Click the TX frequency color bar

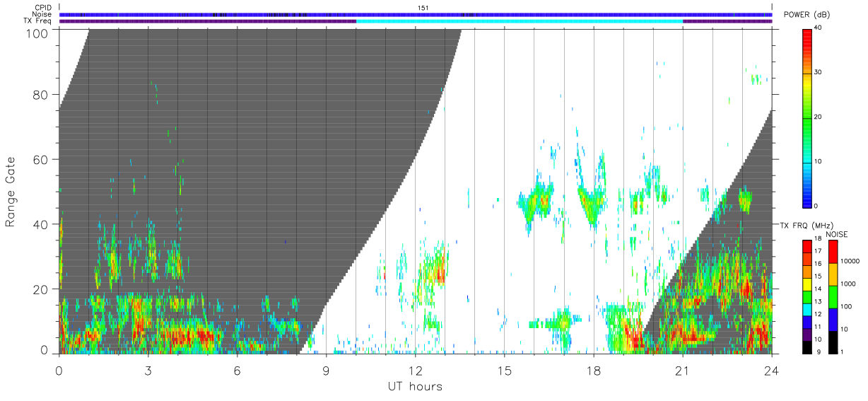[x=807, y=296]
